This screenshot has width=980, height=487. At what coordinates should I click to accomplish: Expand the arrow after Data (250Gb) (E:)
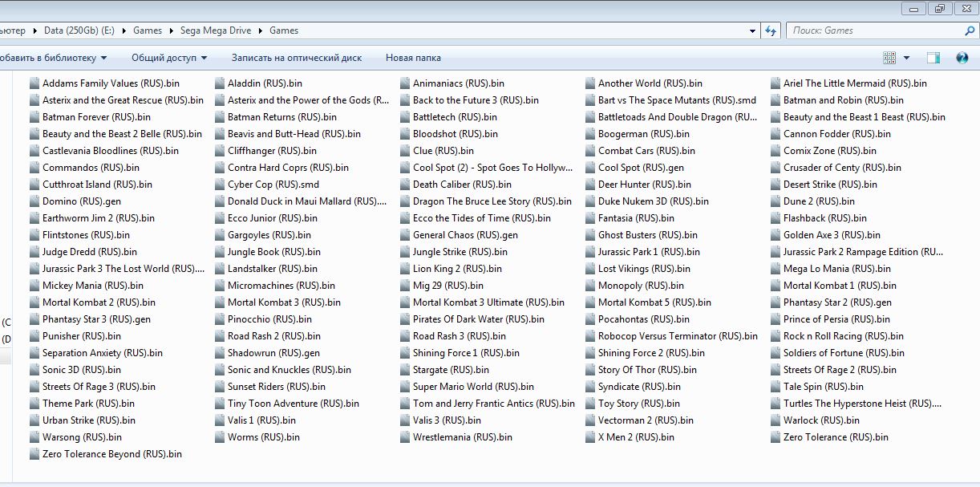click(x=124, y=30)
